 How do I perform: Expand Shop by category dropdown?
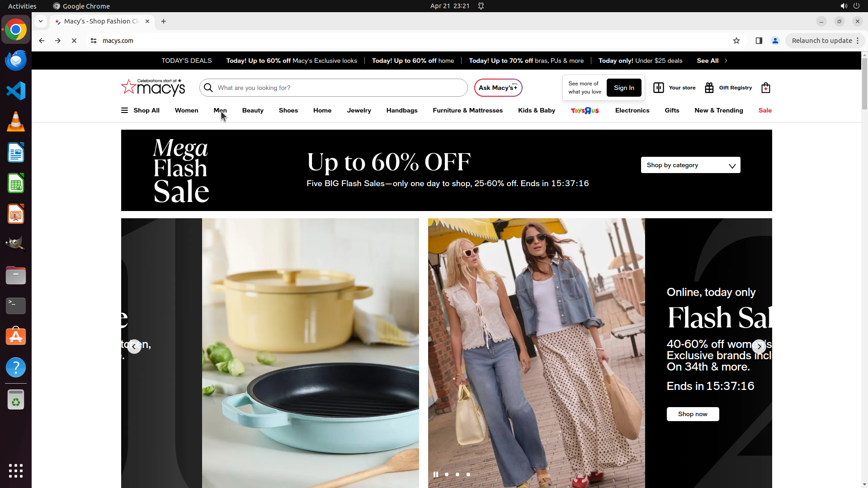690,165
